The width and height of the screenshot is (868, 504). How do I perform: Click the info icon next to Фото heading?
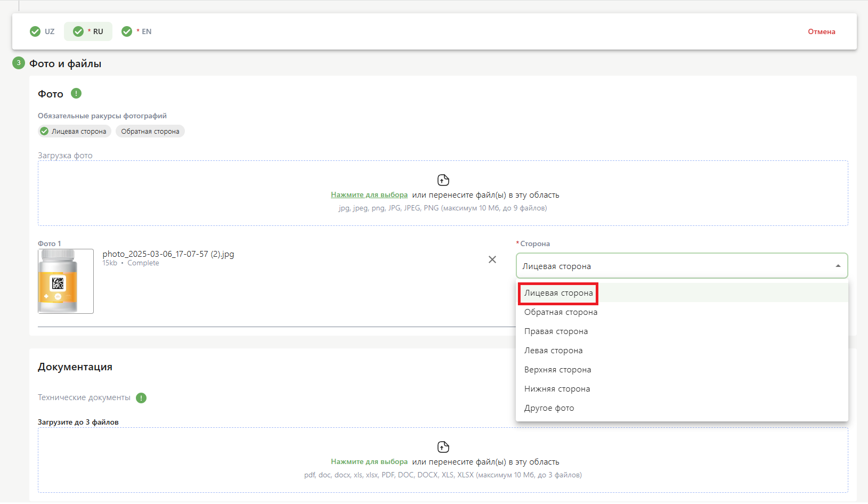[x=76, y=93]
